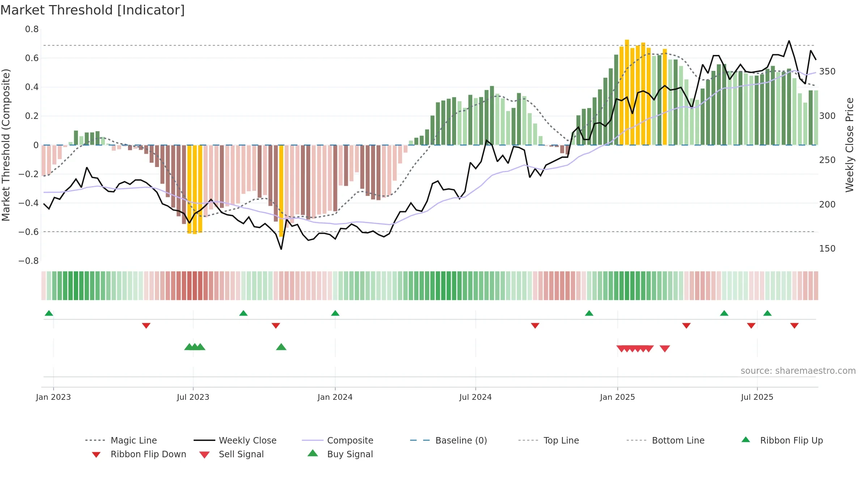Click the 150 price tick label
This screenshot has width=868, height=488.
pyautogui.click(x=827, y=249)
